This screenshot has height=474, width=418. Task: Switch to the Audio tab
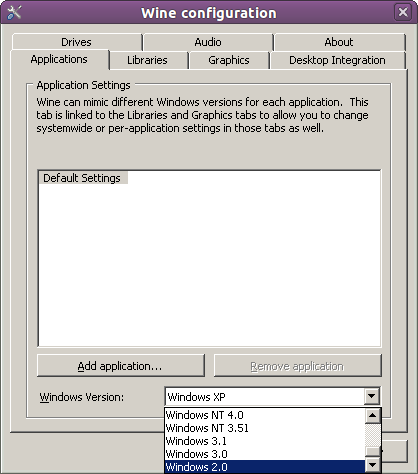(208, 42)
